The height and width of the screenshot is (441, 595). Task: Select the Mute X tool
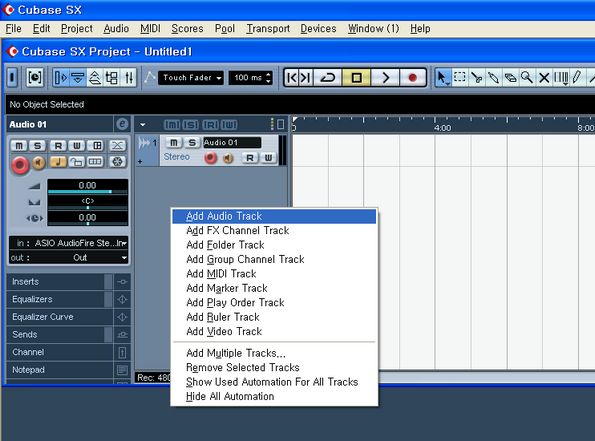coord(544,77)
